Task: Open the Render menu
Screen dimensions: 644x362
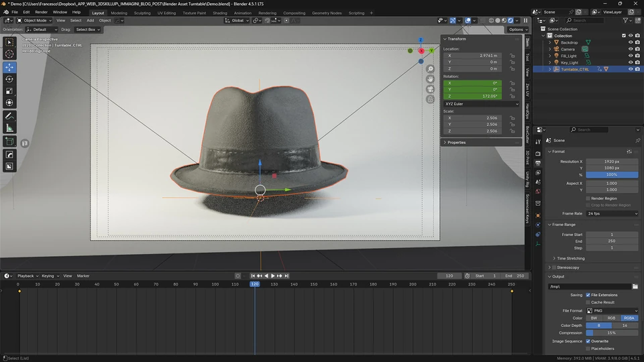Action: 41,12
